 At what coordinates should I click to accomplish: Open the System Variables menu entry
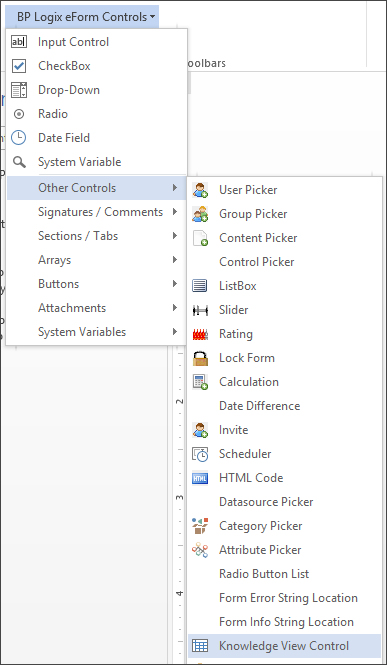click(97, 332)
